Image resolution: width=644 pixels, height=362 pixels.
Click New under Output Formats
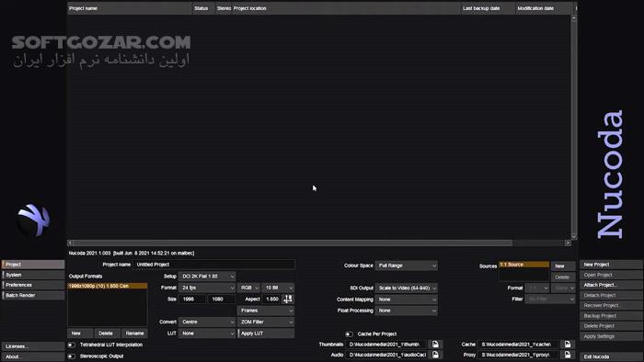(80, 334)
